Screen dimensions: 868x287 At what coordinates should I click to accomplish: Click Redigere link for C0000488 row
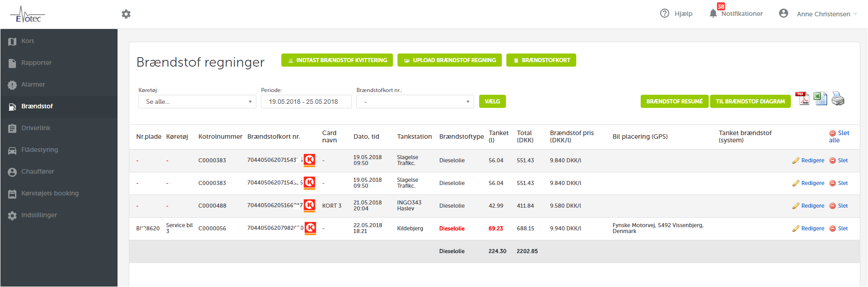click(809, 206)
